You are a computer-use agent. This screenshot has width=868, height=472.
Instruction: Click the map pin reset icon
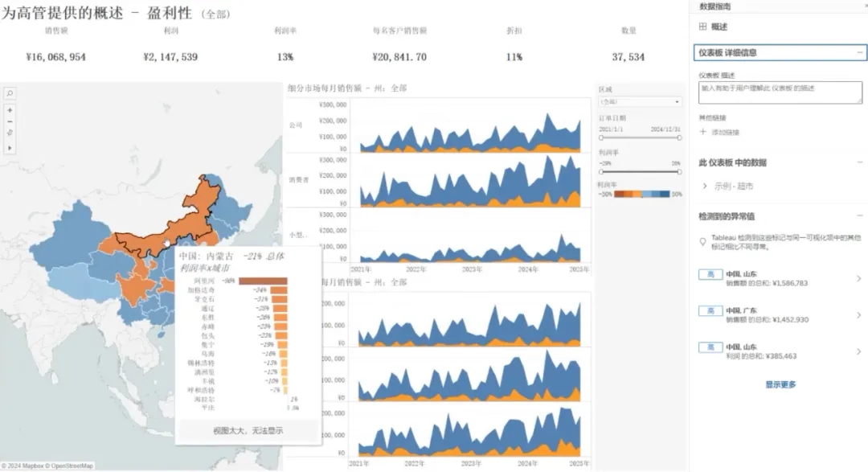coord(10,133)
